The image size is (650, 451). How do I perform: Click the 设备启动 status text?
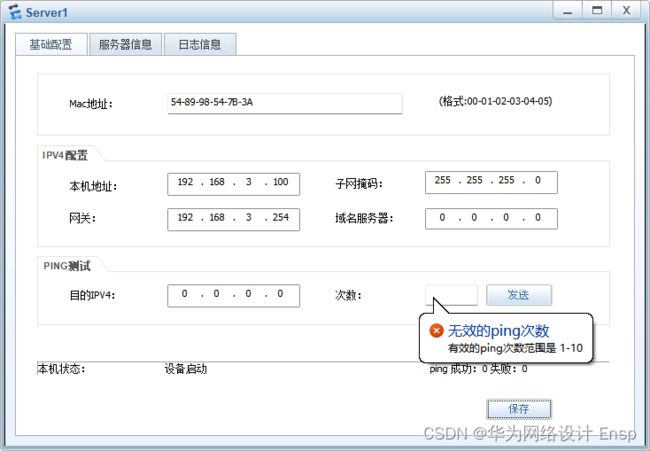pyautogui.click(x=185, y=369)
